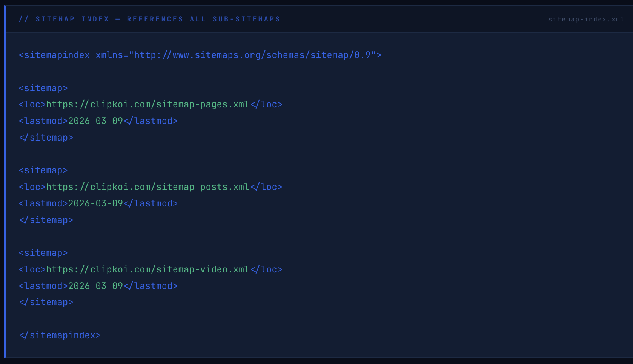Select the third sitemap opening tag
The height and width of the screenshot is (364, 633).
coord(43,252)
